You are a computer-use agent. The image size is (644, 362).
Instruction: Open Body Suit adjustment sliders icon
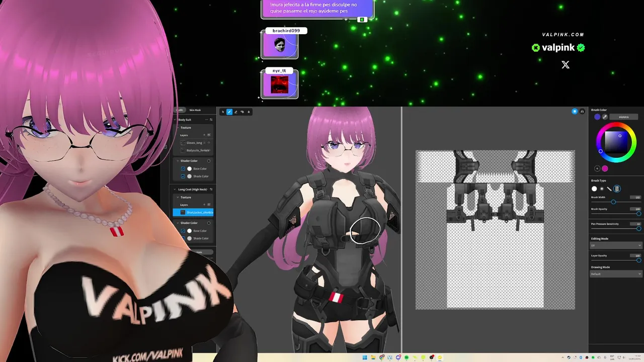click(211, 120)
